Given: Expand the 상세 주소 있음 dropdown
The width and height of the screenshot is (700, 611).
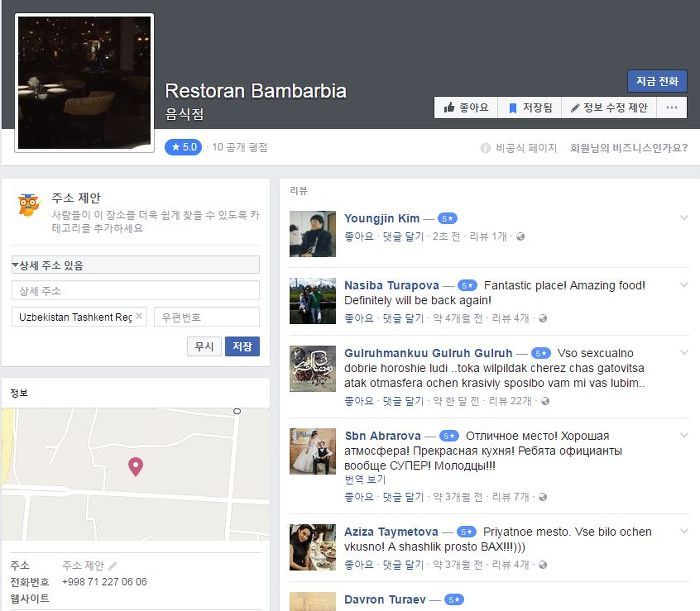Looking at the screenshot, I should click(x=135, y=265).
